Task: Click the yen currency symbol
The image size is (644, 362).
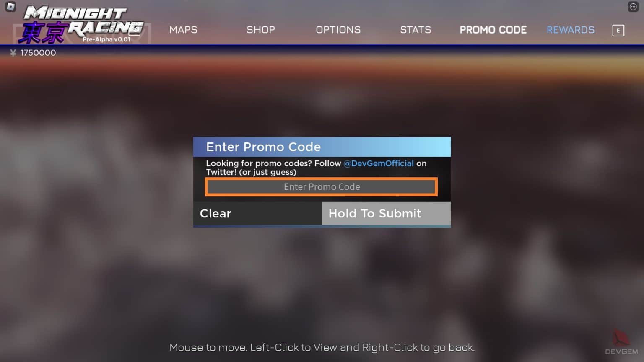Action: [x=13, y=53]
